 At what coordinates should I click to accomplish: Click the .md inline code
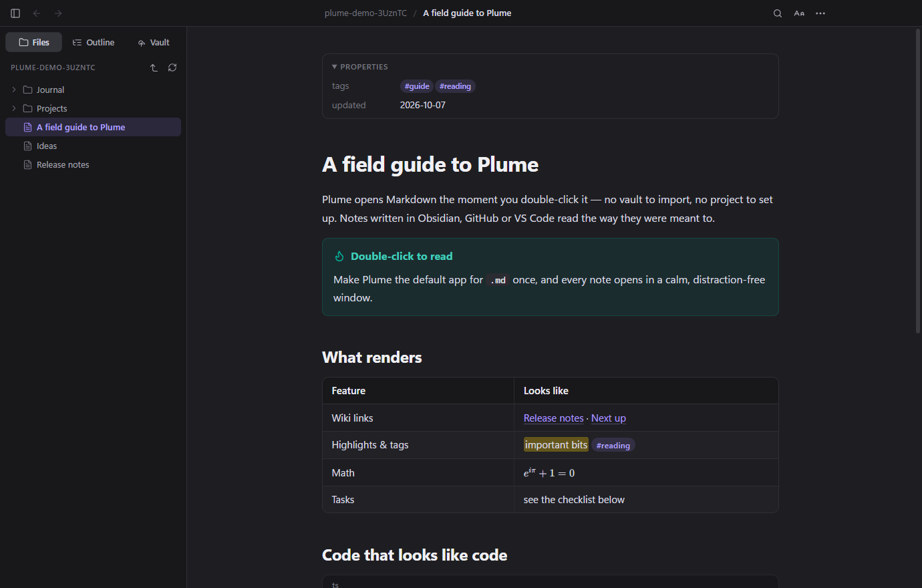tap(498, 280)
